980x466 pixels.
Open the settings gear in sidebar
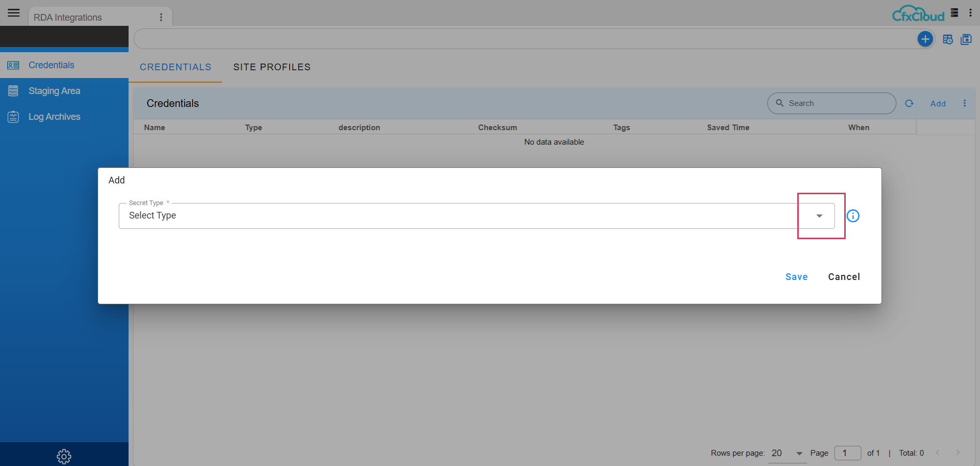[64, 456]
